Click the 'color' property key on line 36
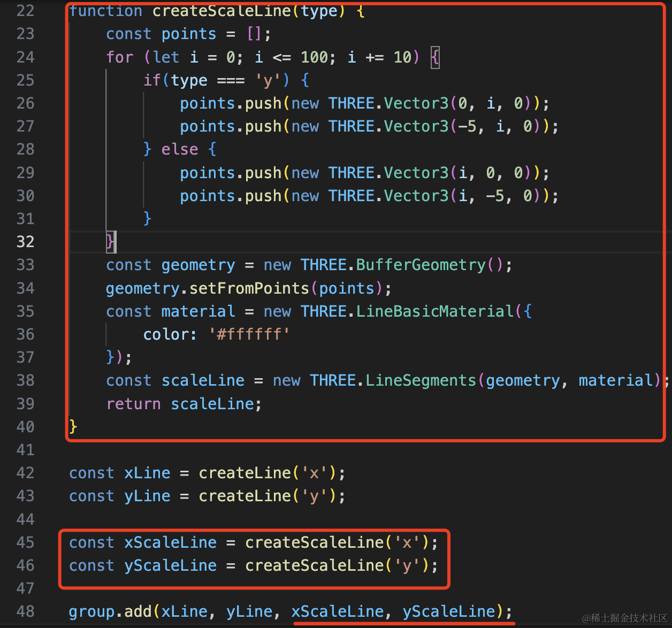 166,334
